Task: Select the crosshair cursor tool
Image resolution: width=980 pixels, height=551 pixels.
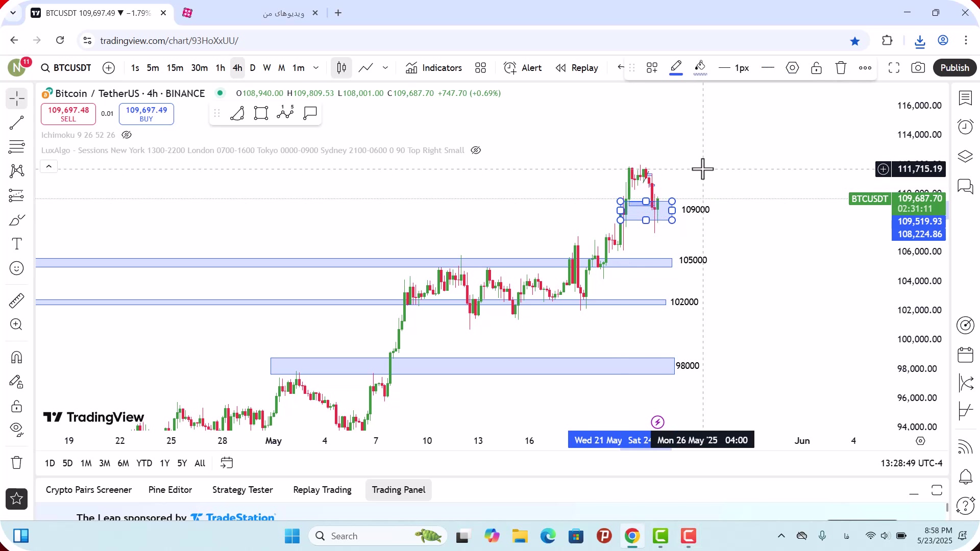Action: point(16,98)
